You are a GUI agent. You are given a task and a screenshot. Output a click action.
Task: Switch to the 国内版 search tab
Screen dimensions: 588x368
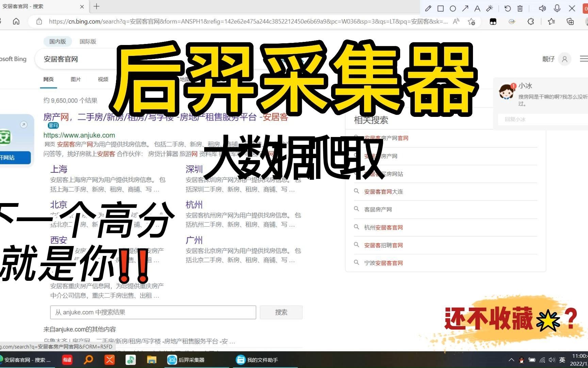(58, 41)
